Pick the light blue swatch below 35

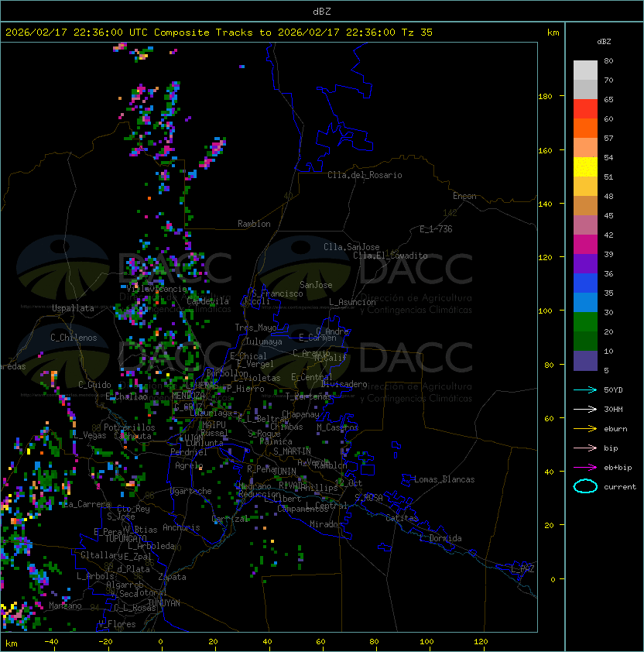pos(585,303)
